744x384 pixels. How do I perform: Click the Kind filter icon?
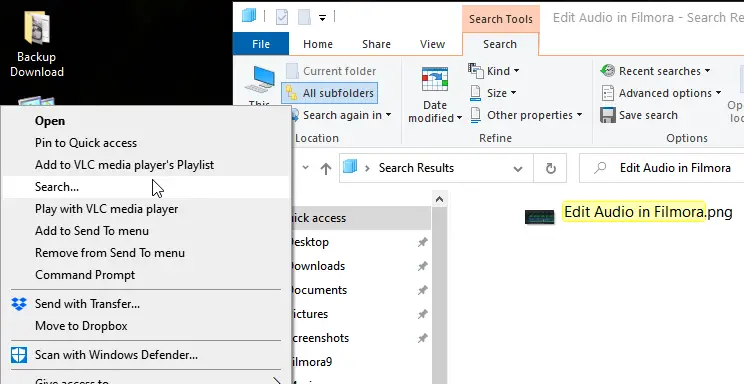coord(475,71)
